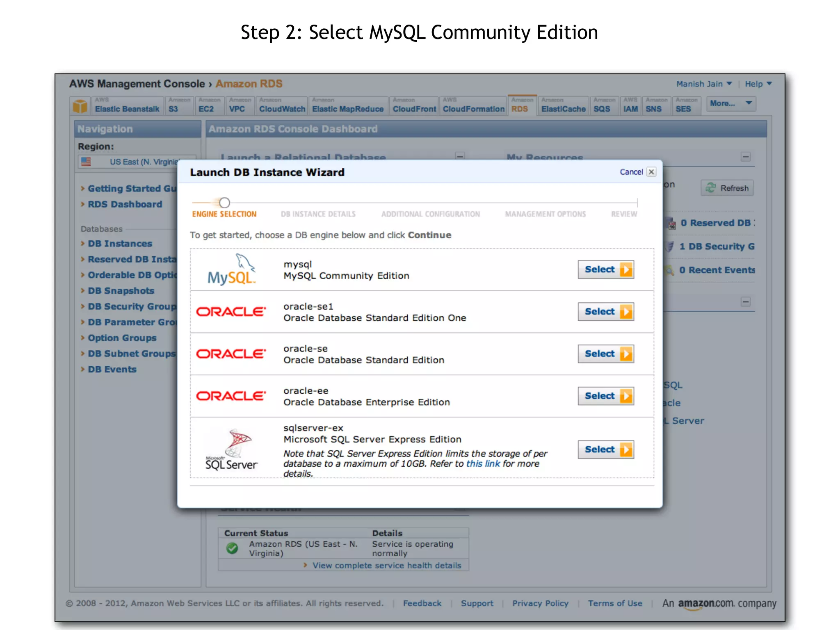Click Cancel link in wizard
Viewport: 840px width, 630px height.
tap(631, 172)
